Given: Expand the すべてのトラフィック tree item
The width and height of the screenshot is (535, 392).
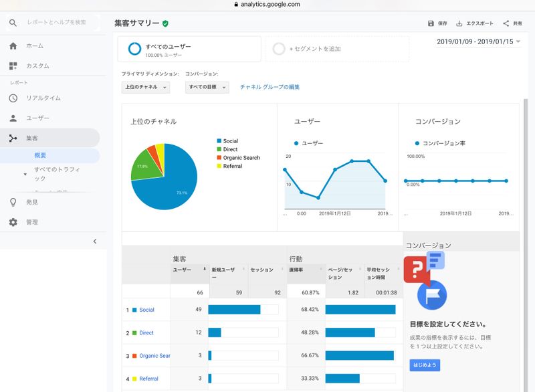Looking at the screenshot, I should point(25,174).
